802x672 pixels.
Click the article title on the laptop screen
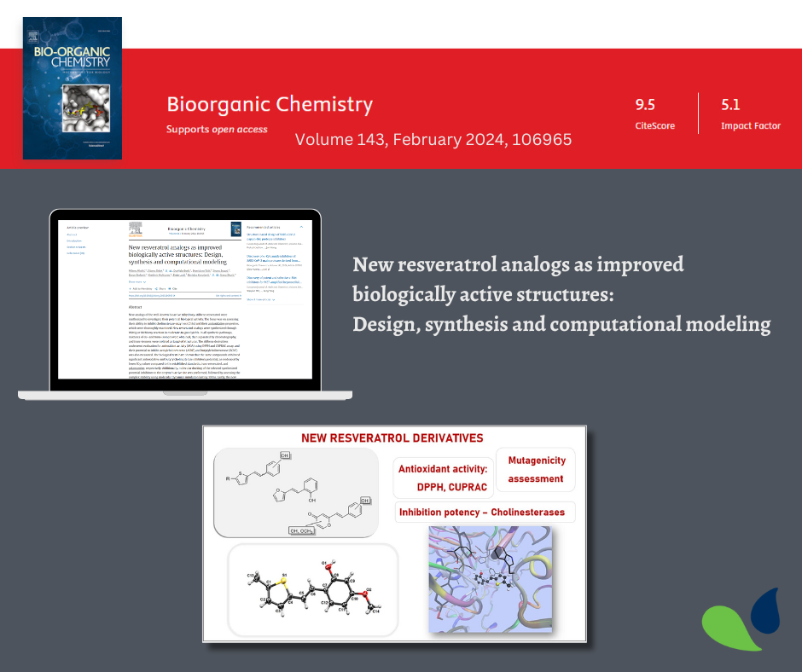[177, 254]
